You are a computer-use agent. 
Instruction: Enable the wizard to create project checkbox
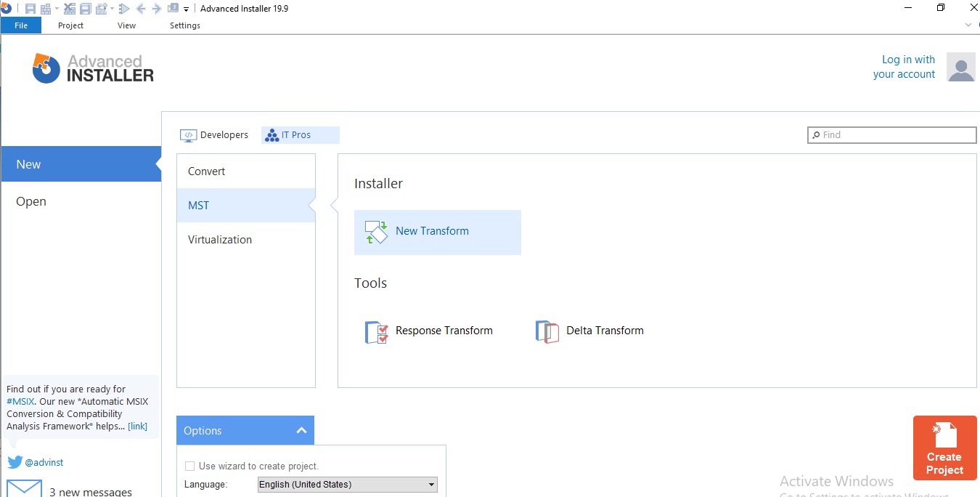(189, 466)
